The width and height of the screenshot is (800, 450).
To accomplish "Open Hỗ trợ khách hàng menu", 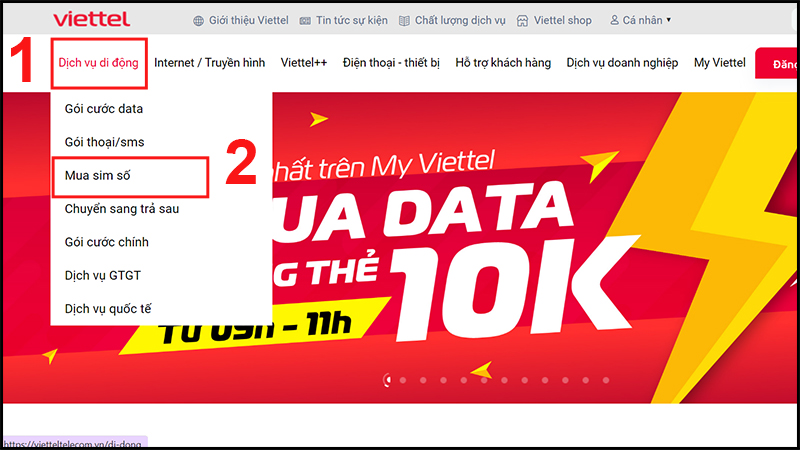I will click(x=503, y=63).
